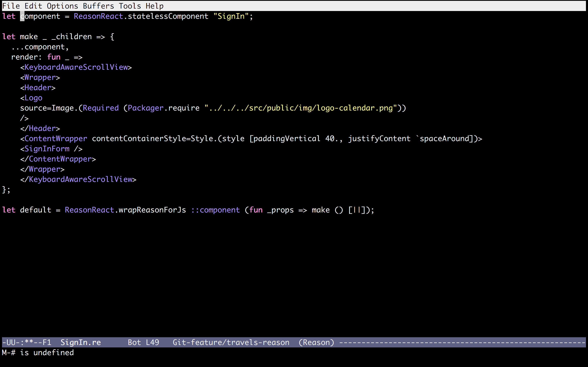The image size is (588, 367).
Task: Click the paddingVertical style property
Action: 287,139
